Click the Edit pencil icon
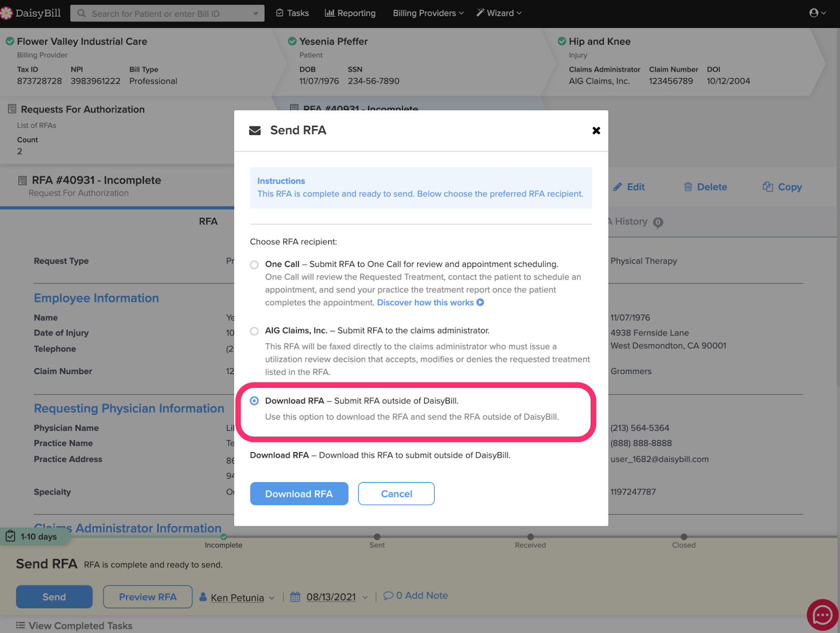The width and height of the screenshot is (840, 633). point(617,186)
